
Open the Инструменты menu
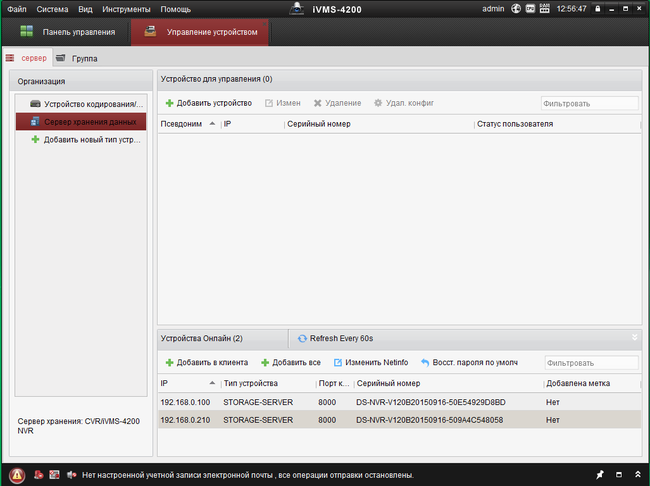[x=126, y=9]
